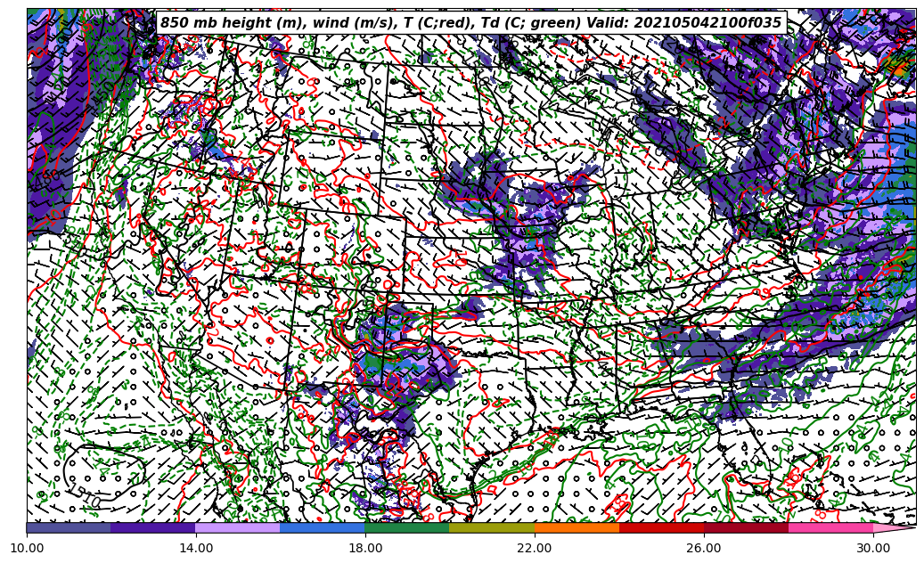Click the 26.00 colorbar tick label

[x=704, y=548]
